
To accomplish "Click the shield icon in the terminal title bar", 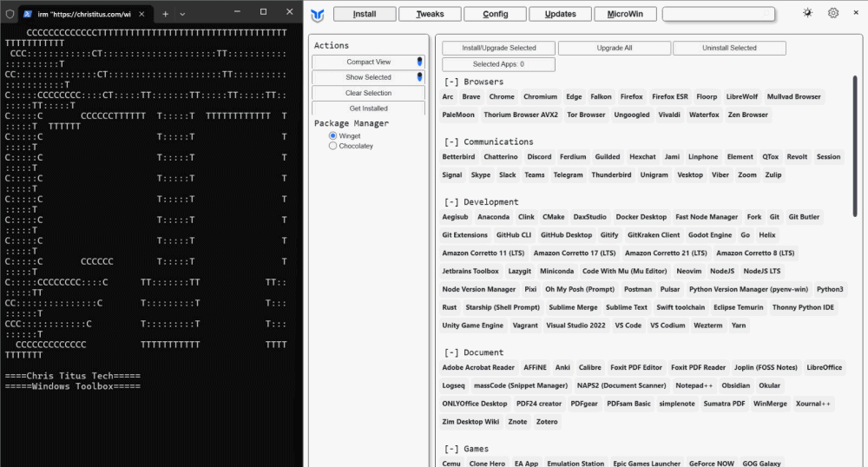I will point(10,14).
